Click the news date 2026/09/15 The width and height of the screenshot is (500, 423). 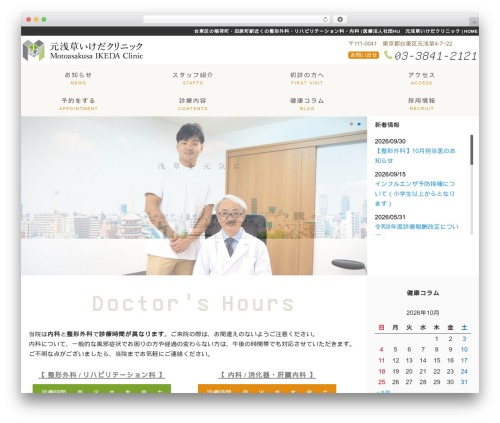(x=390, y=174)
